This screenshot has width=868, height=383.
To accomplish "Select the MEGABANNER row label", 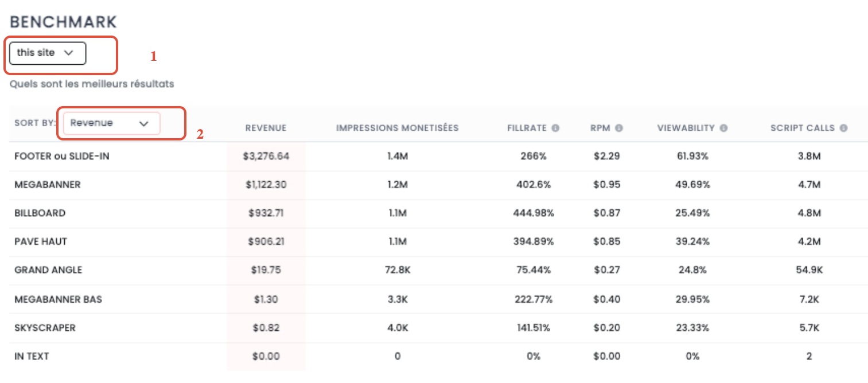I will [48, 185].
